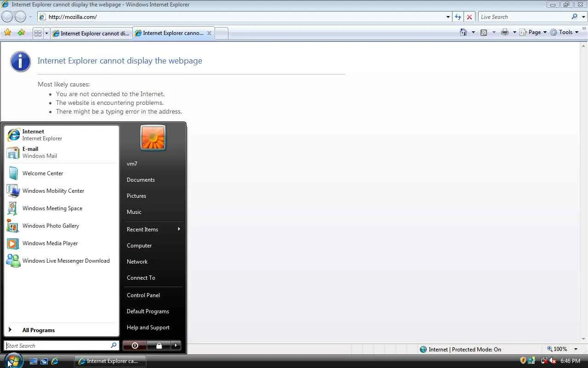This screenshot has height=368, width=588.
Task: Click the Home page icon
Action: pos(464,32)
